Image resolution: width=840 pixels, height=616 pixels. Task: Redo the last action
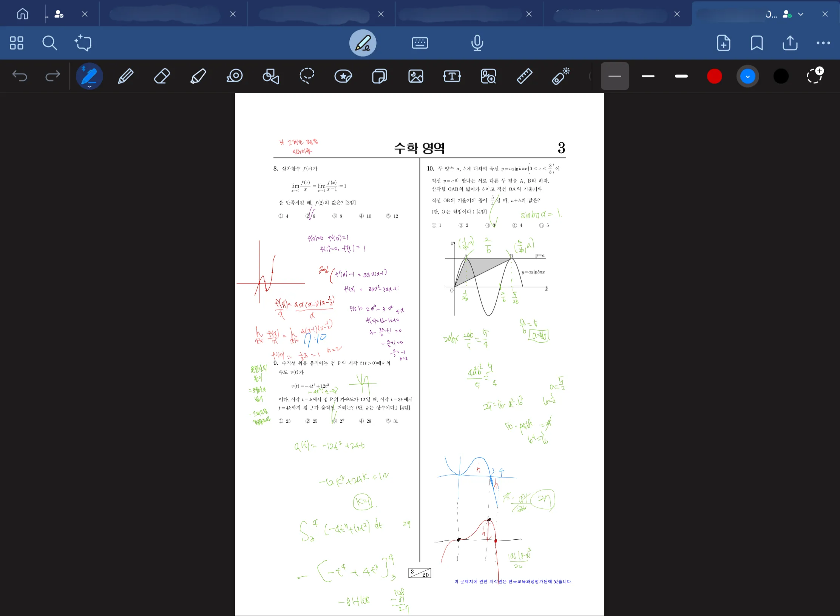coord(52,76)
